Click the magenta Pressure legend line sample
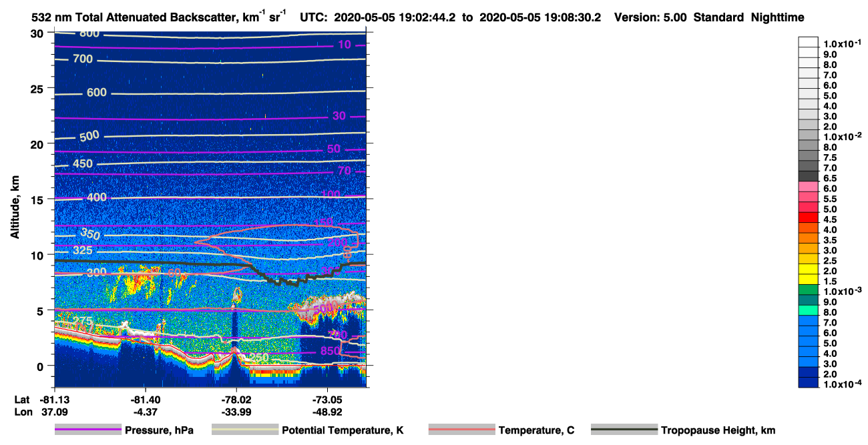This screenshot has width=868, height=445. coord(88,430)
